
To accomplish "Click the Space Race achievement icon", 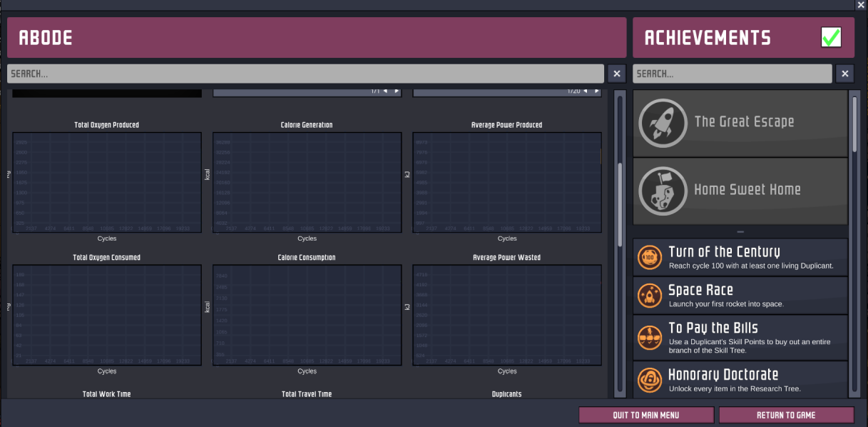I will 650,296.
